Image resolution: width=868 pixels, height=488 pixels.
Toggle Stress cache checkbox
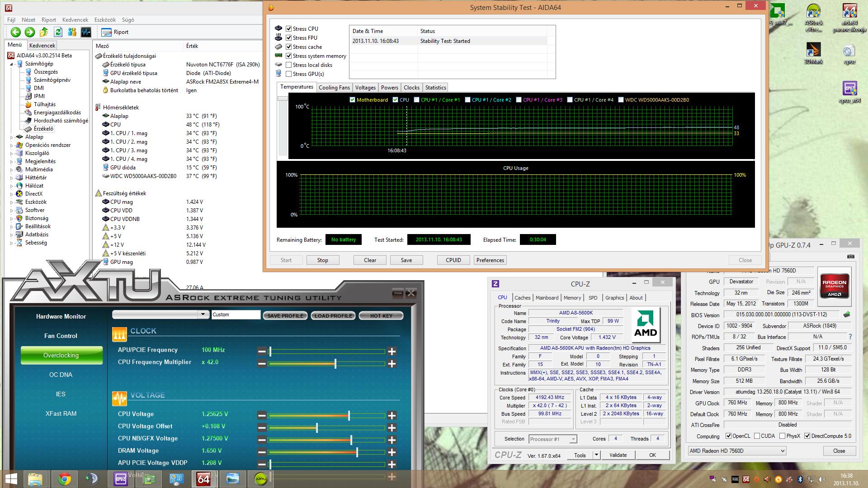pyautogui.click(x=288, y=47)
